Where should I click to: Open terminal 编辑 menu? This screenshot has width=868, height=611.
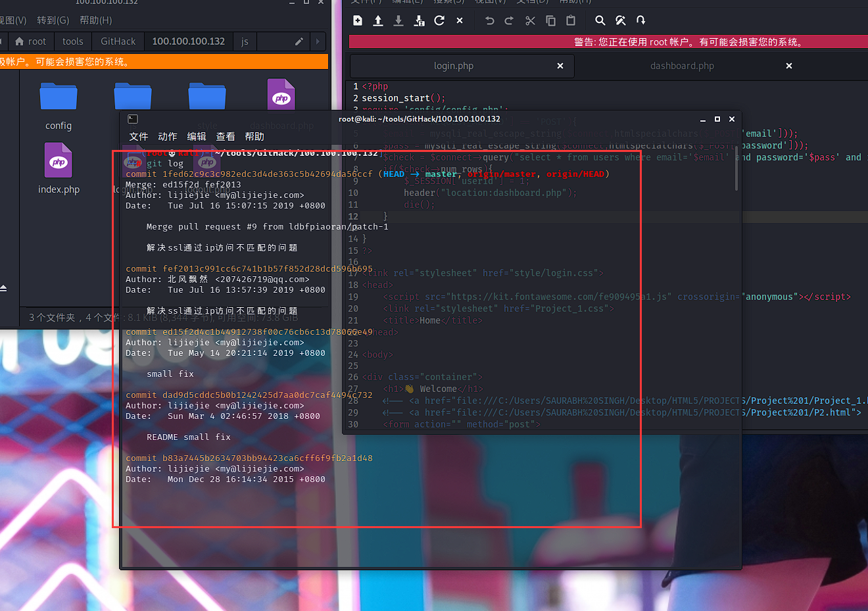click(x=197, y=136)
